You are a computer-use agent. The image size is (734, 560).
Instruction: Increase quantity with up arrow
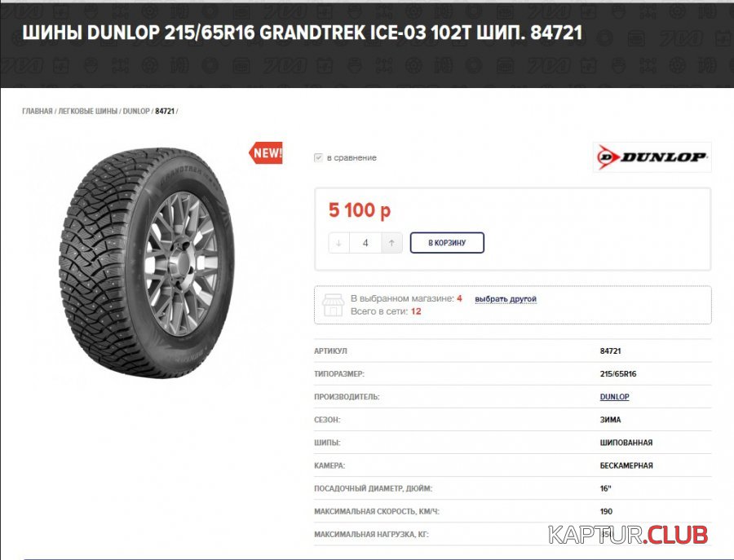(x=391, y=243)
